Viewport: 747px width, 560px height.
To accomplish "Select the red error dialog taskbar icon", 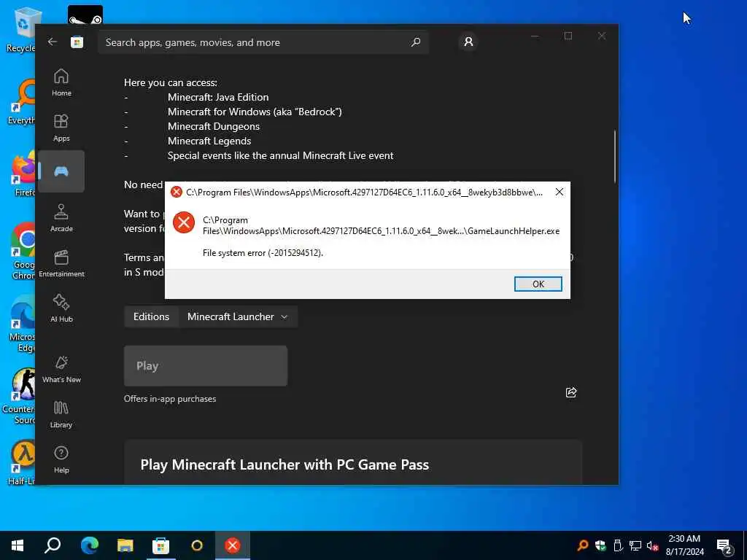I will (x=233, y=545).
